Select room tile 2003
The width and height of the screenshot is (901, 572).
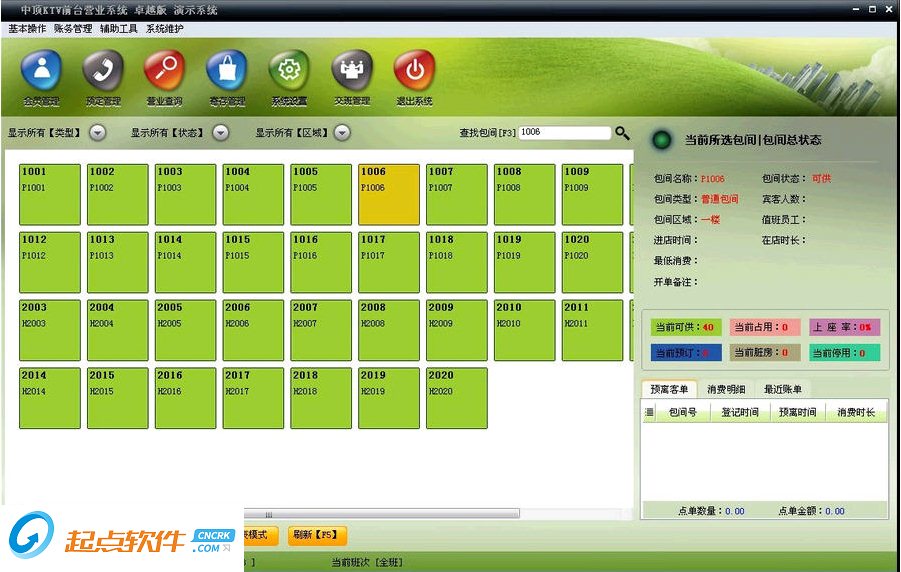coord(50,330)
